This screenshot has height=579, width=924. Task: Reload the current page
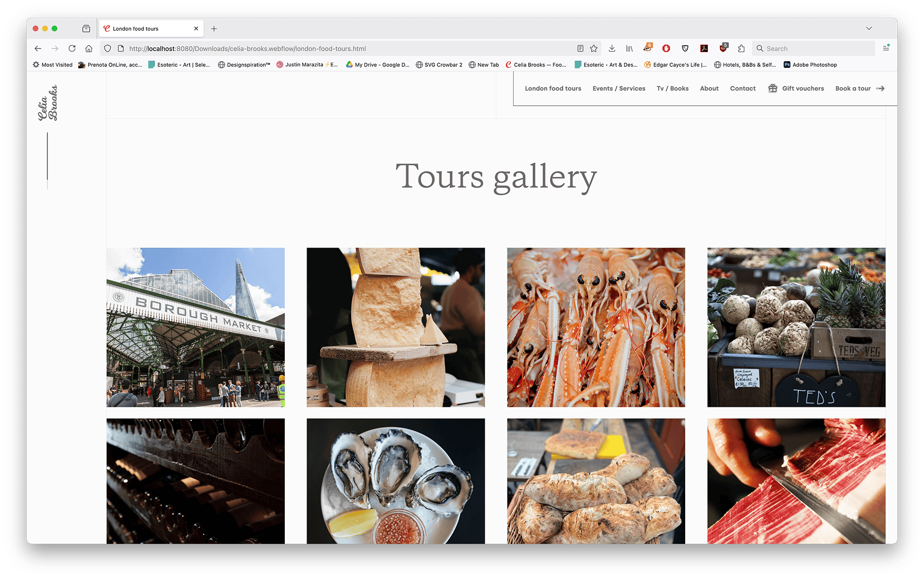click(72, 48)
